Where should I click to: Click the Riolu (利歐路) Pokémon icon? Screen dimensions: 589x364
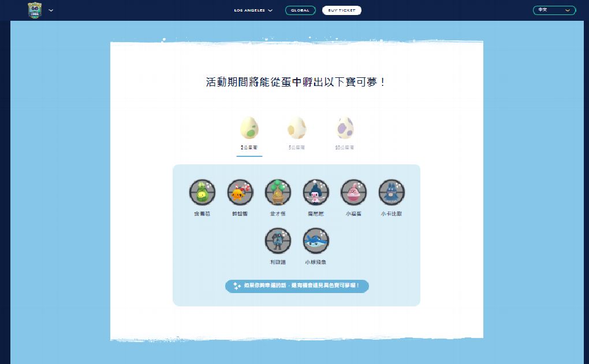[278, 241]
